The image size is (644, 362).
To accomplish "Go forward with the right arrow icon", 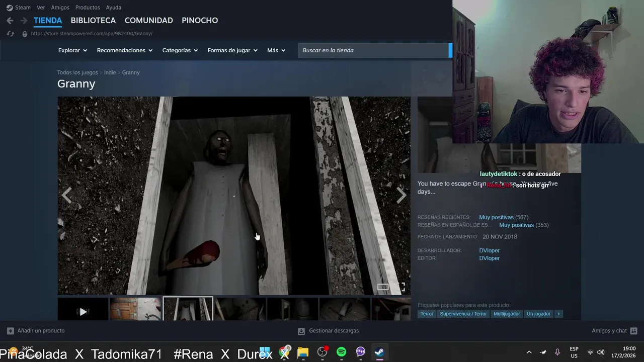I will (x=24, y=21).
